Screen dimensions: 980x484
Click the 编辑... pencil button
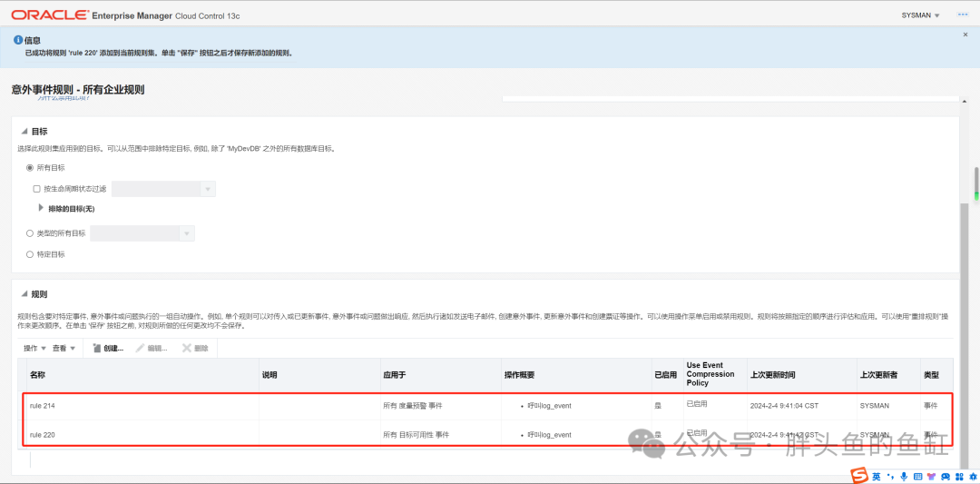[152, 349]
